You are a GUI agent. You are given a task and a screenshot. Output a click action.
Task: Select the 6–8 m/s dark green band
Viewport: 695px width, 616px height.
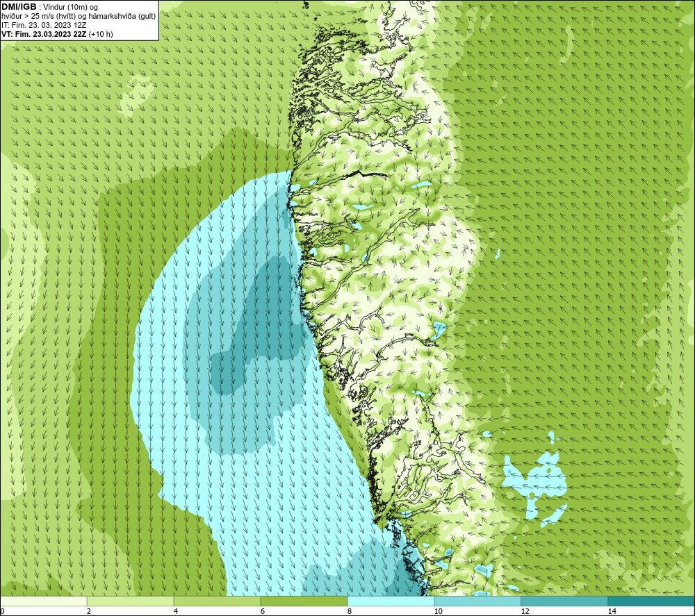(304, 601)
